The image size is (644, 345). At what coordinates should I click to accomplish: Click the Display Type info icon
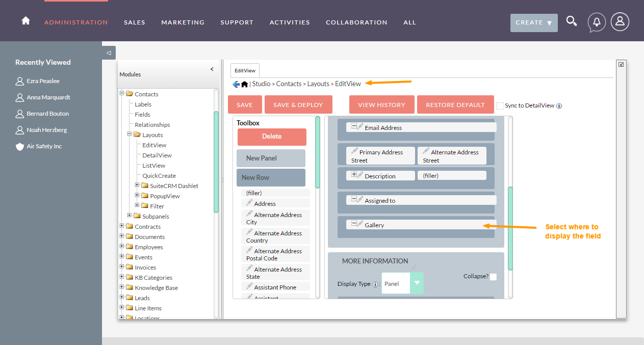[375, 284]
